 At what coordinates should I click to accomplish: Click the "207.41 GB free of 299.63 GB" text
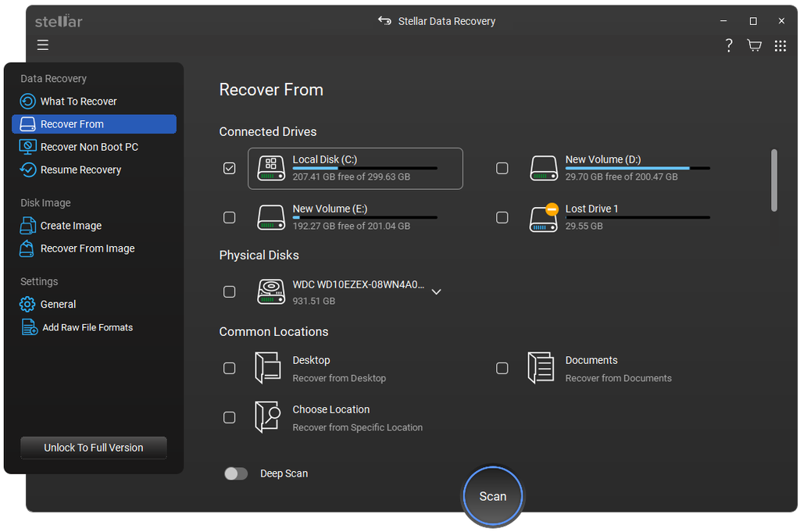click(351, 177)
